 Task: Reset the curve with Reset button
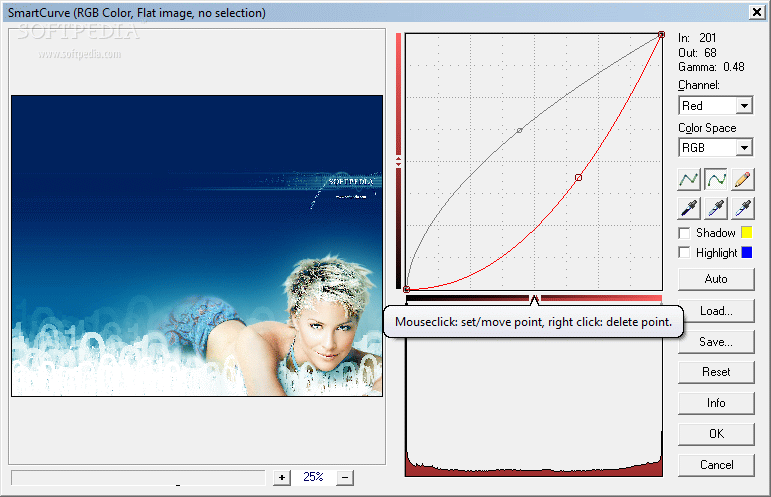point(716,372)
